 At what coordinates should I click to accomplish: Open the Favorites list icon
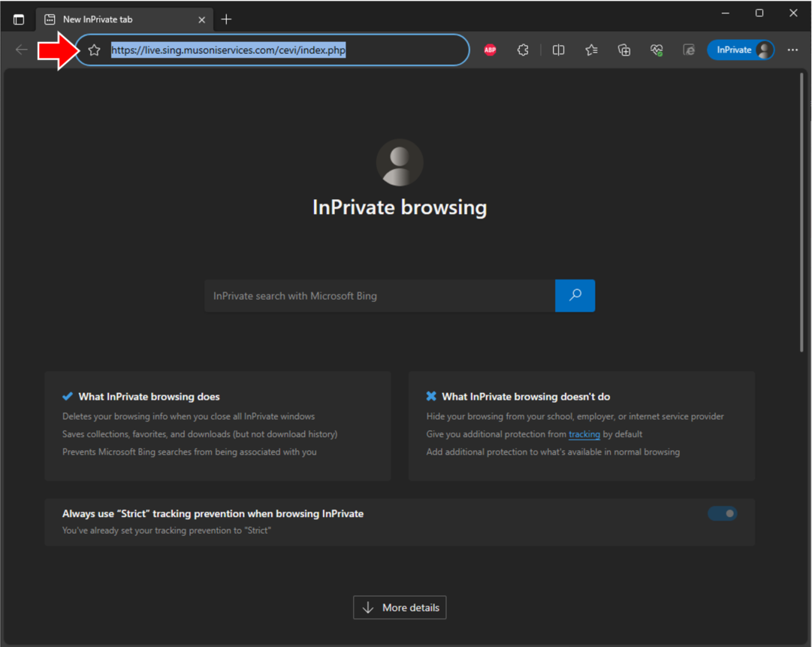tap(591, 50)
